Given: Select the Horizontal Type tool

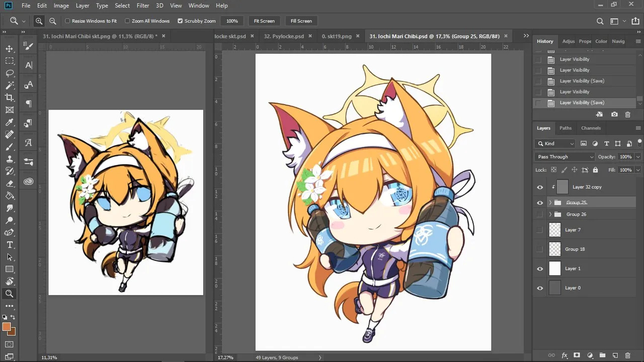Looking at the screenshot, I should pos(10,245).
